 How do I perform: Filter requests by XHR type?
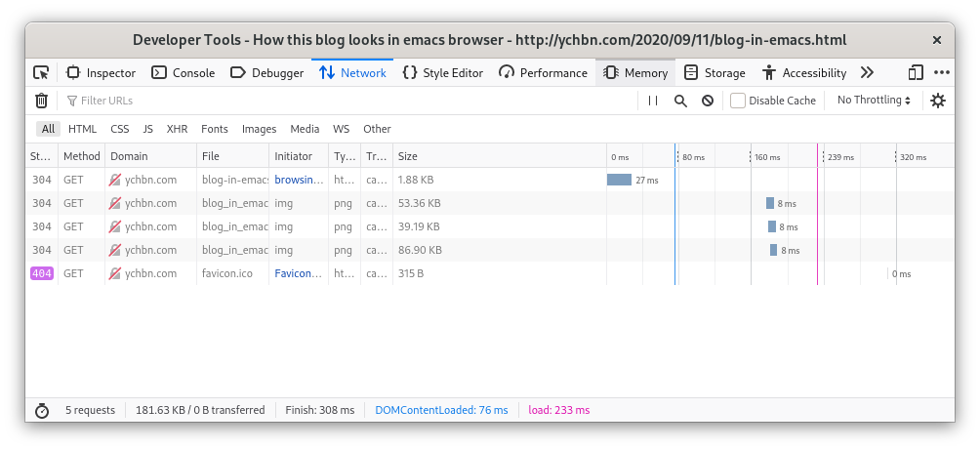(177, 129)
